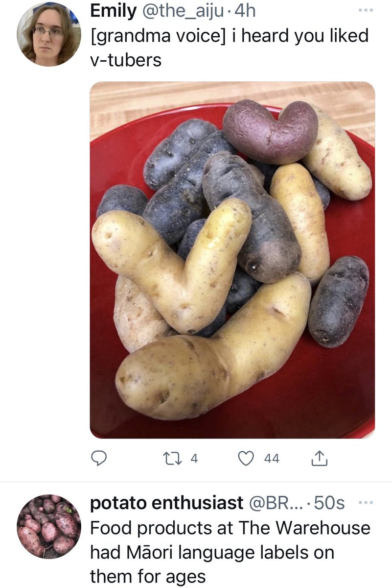The image size is (392, 588).
Task: Click the 50s timestamp
Action: click(x=329, y=503)
